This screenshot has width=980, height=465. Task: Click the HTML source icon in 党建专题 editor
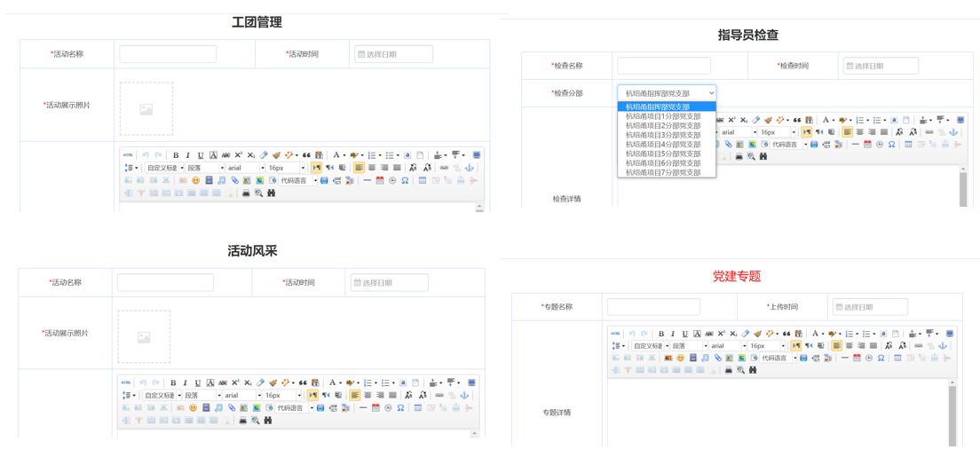[616, 334]
